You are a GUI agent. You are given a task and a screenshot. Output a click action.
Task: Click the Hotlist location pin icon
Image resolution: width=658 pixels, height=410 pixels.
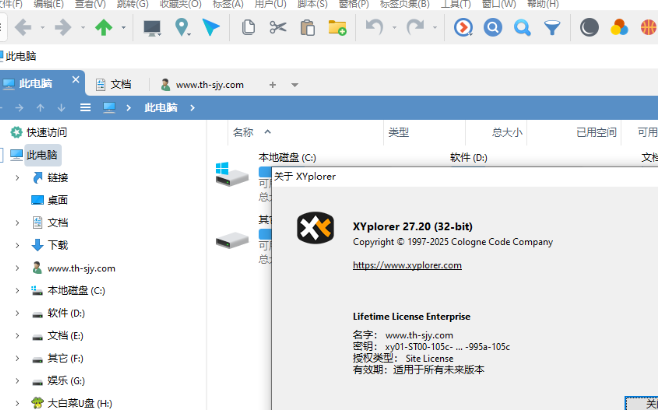point(182,27)
